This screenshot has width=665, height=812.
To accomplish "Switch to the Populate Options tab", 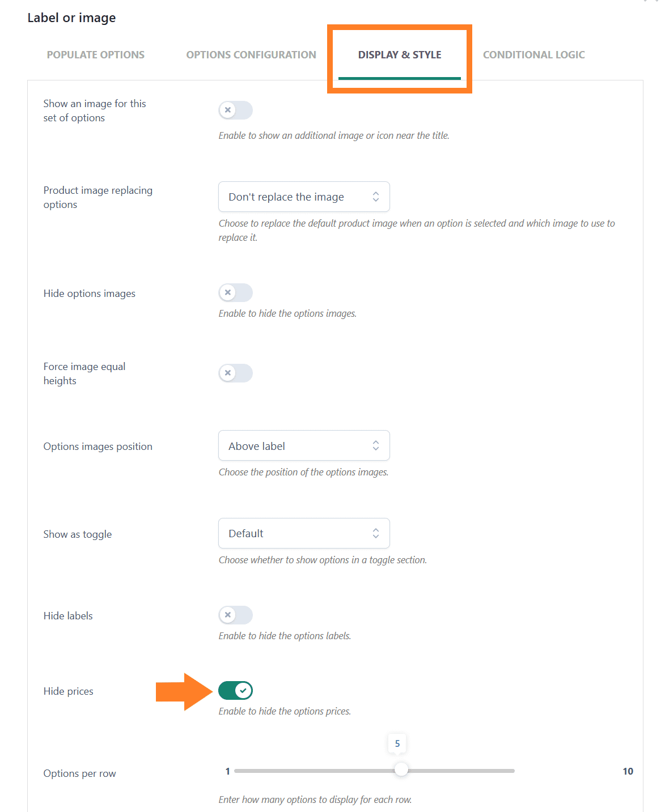I will (96, 55).
